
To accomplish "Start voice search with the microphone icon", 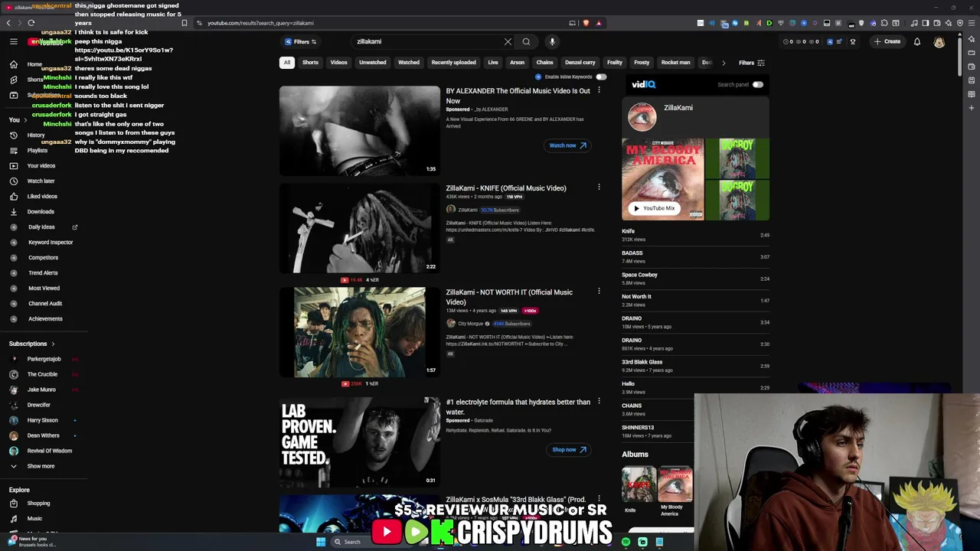I will [552, 41].
